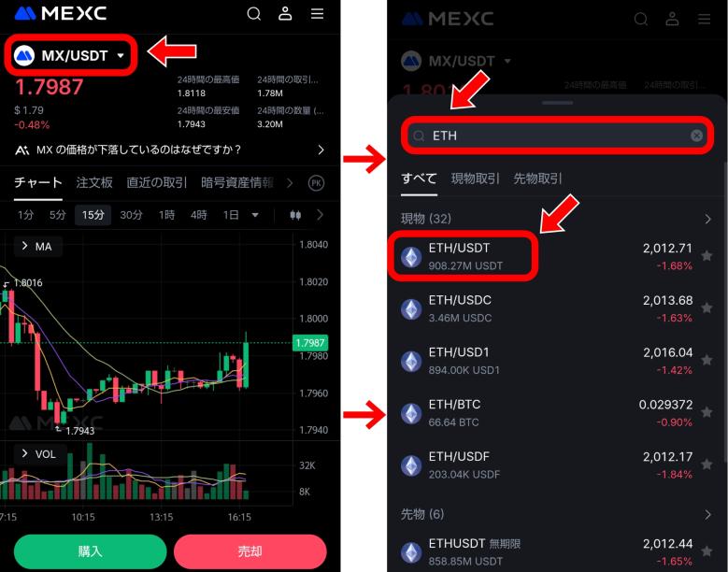Expand the 現物 (32) results list
Image resolution: width=728 pixels, height=572 pixels.
click(x=707, y=219)
